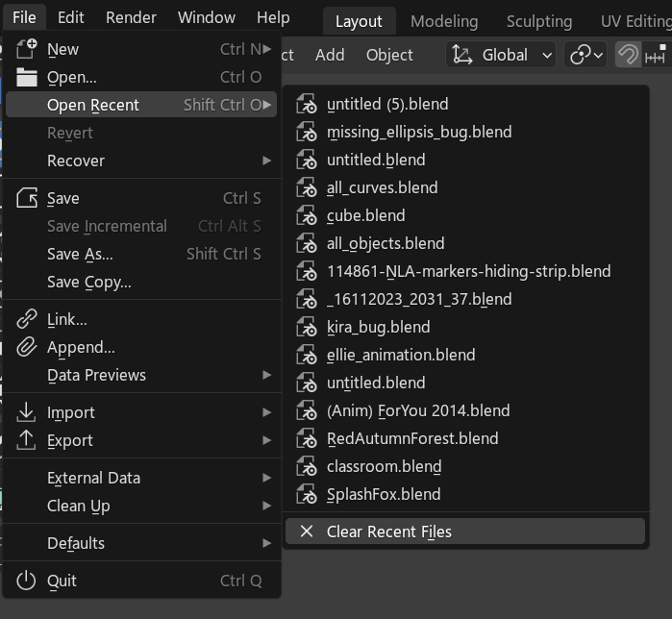Click the blend file icon beside classroom.blend
The width and height of the screenshot is (672, 619).
point(307,466)
